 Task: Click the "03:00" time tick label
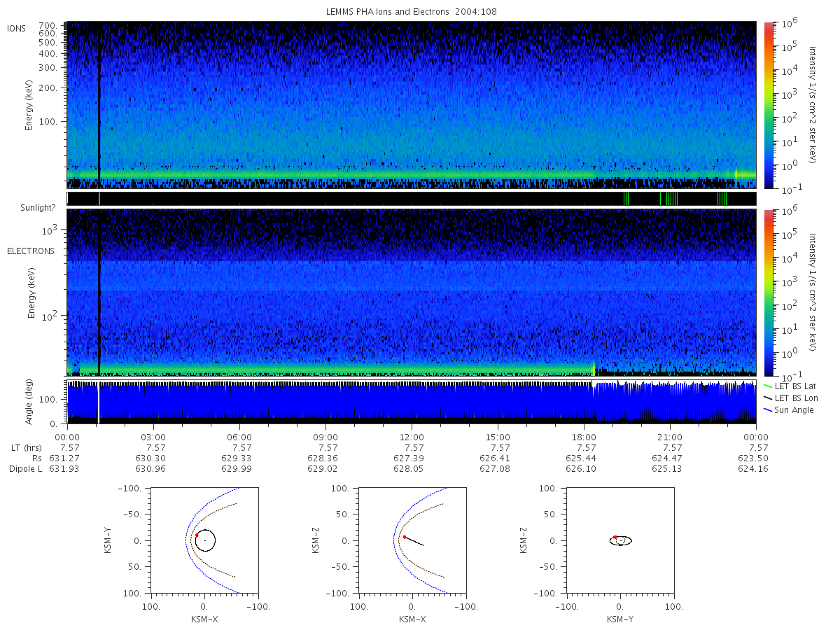point(153,436)
